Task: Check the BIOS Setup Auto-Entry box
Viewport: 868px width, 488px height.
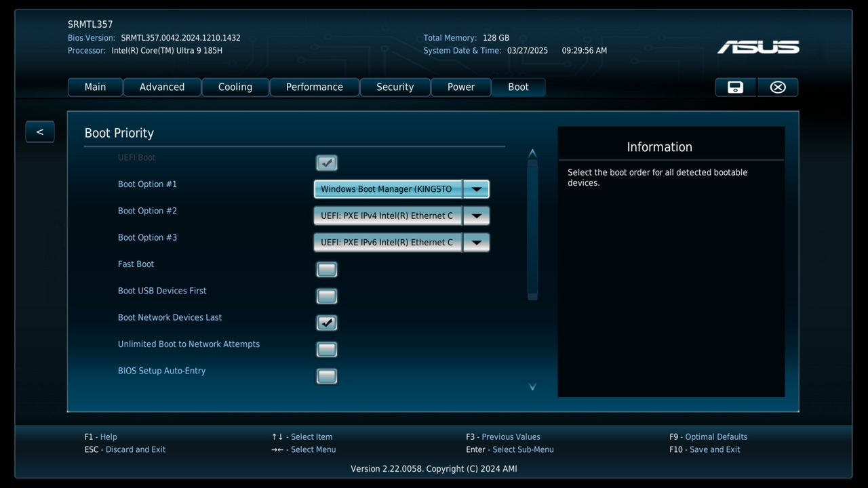Action: (x=327, y=376)
